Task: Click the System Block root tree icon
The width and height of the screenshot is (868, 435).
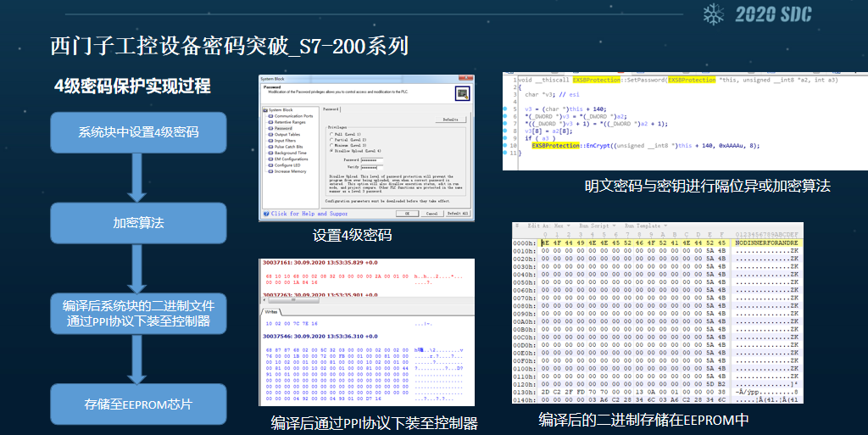Action: [x=265, y=109]
